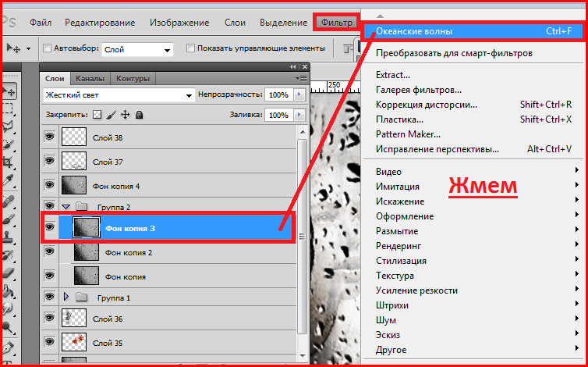The image size is (588, 367).
Task: Click the lock all padlock icon
Action: pos(139,115)
